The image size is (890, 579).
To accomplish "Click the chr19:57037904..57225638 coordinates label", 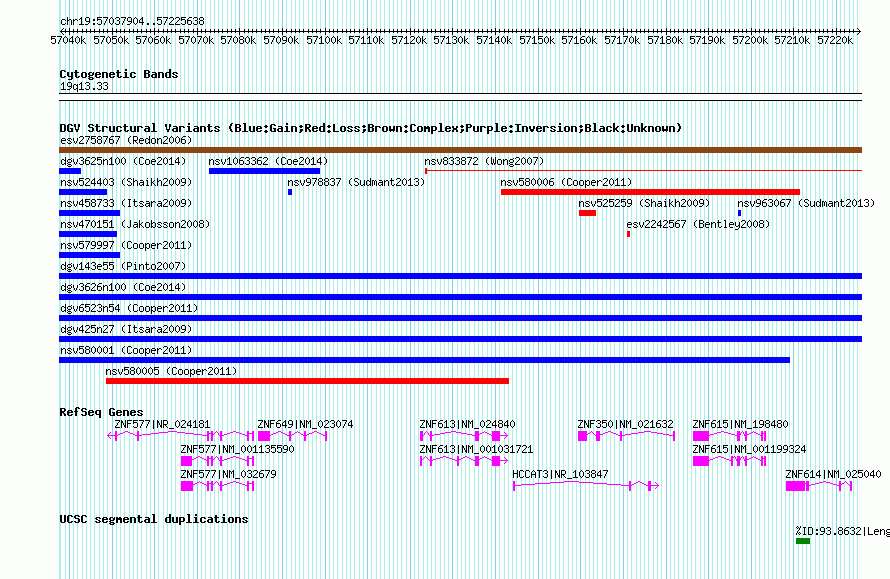I will click(132, 21).
